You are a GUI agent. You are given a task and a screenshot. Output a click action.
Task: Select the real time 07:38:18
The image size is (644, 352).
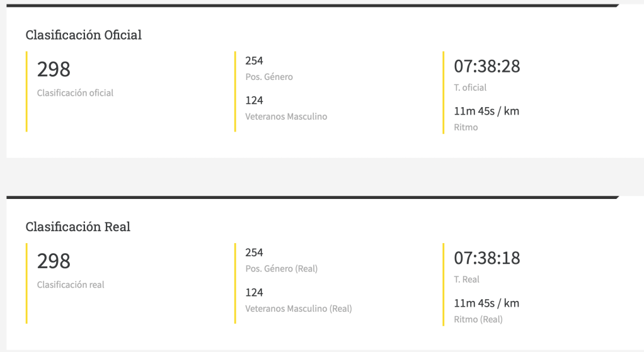(x=487, y=259)
